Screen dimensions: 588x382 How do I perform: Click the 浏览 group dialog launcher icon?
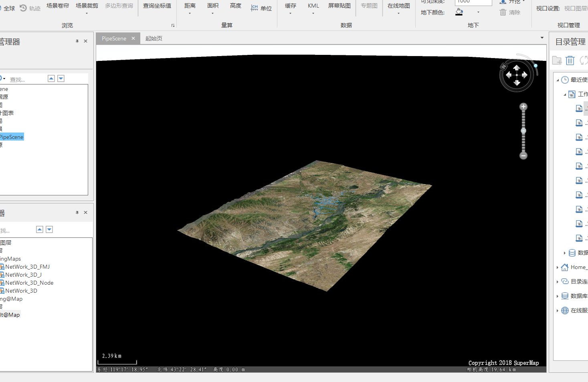[173, 25]
